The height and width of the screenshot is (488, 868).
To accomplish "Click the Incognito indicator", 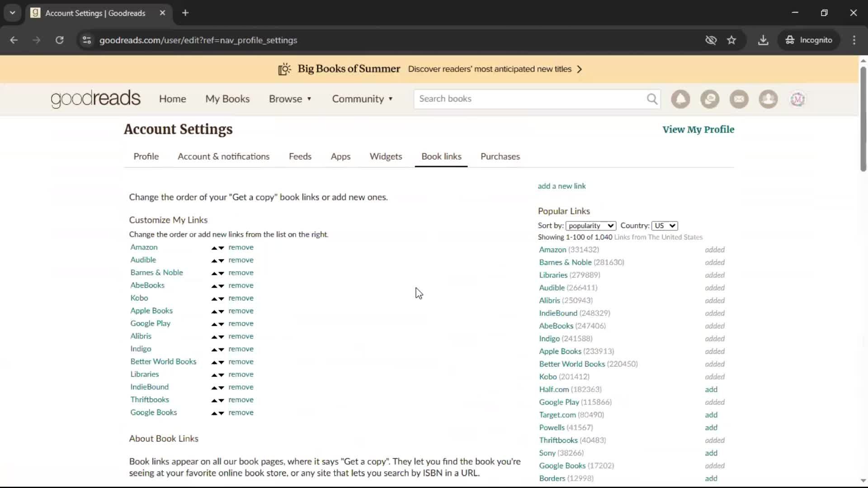I will [x=809, y=40].
